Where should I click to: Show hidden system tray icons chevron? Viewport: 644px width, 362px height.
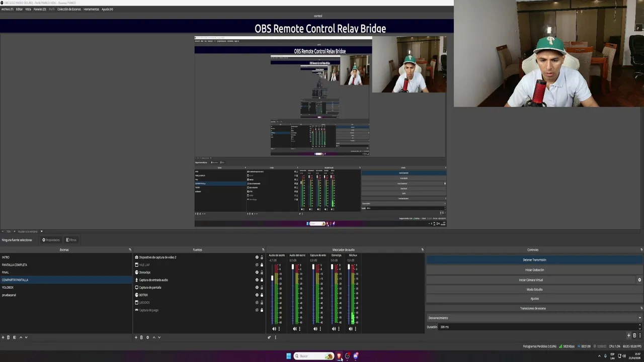(x=599, y=356)
